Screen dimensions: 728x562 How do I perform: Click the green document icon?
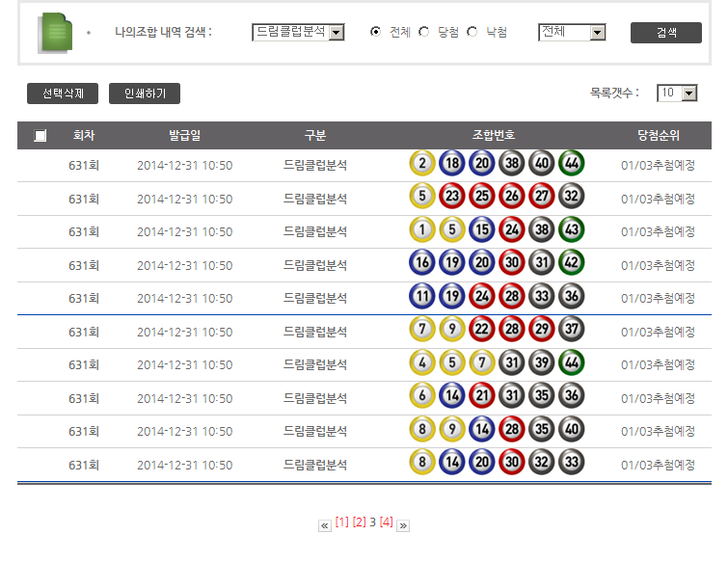pos(55,33)
